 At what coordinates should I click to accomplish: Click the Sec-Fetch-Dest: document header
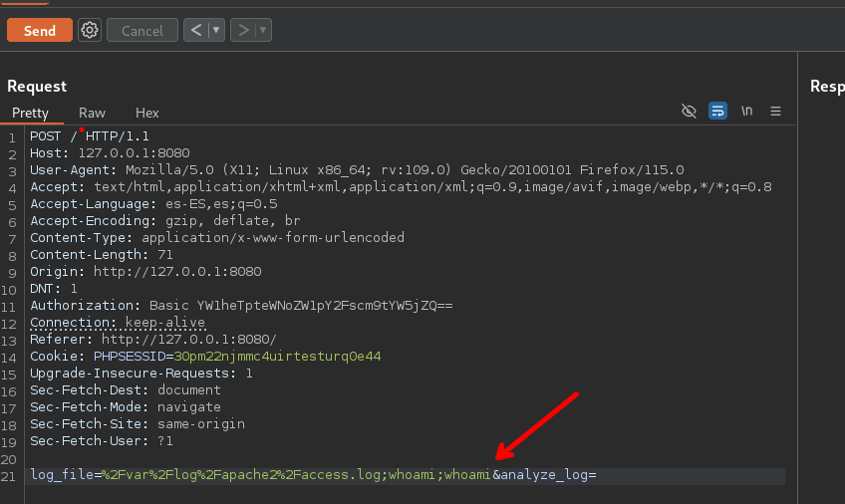click(125, 389)
